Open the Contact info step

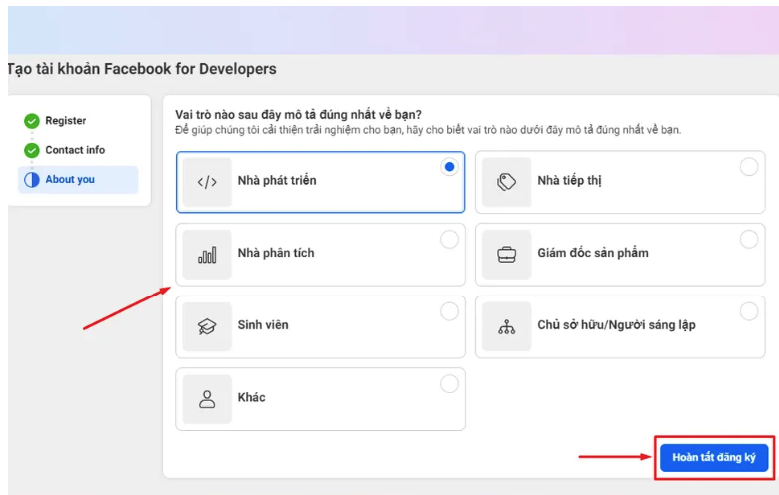tap(75, 150)
